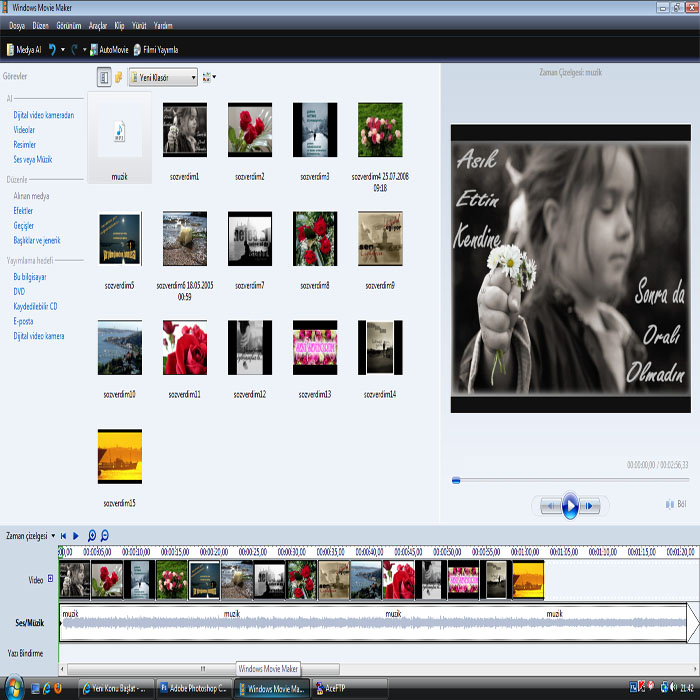This screenshot has width=700, height=700.
Task: Switch to AceFTP taskbar button
Action: 349,688
